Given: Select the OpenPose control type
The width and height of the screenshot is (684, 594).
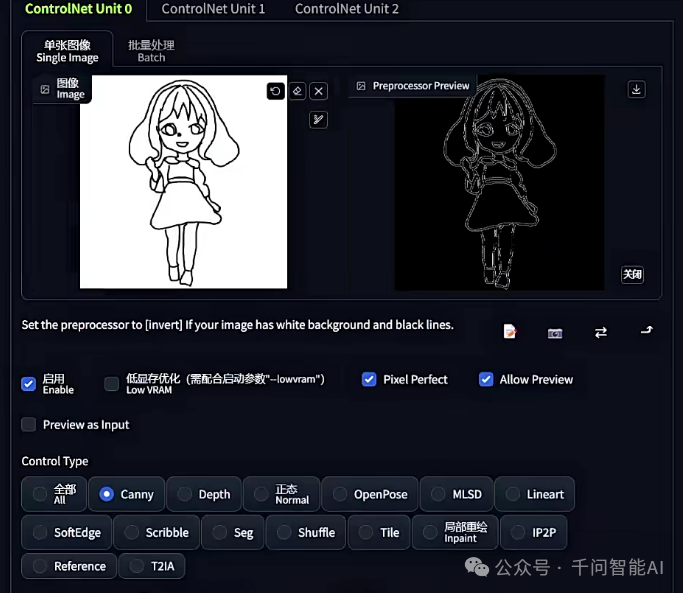Looking at the screenshot, I should coord(370,494).
